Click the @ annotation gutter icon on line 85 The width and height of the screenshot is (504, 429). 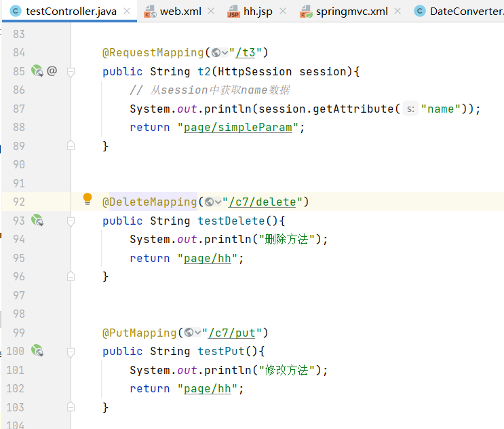point(52,71)
